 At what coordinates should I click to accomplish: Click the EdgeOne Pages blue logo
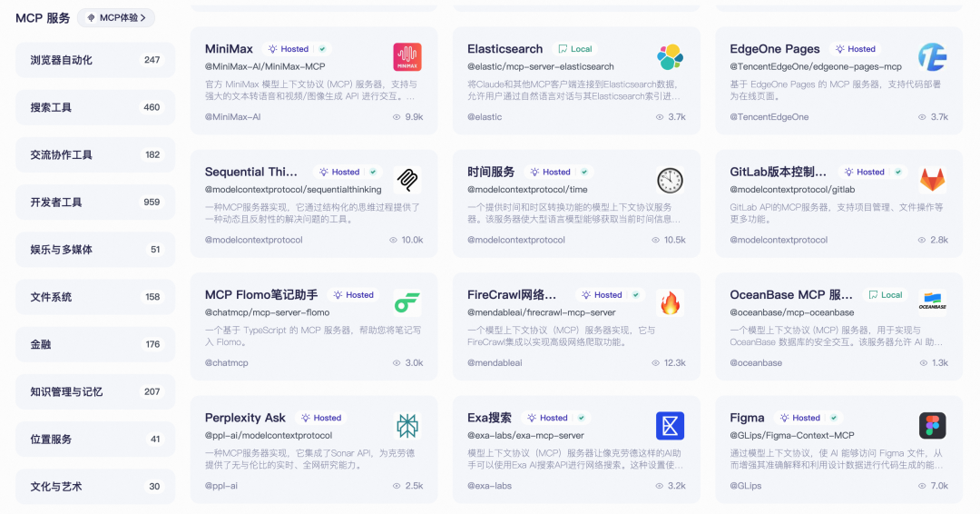point(932,57)
